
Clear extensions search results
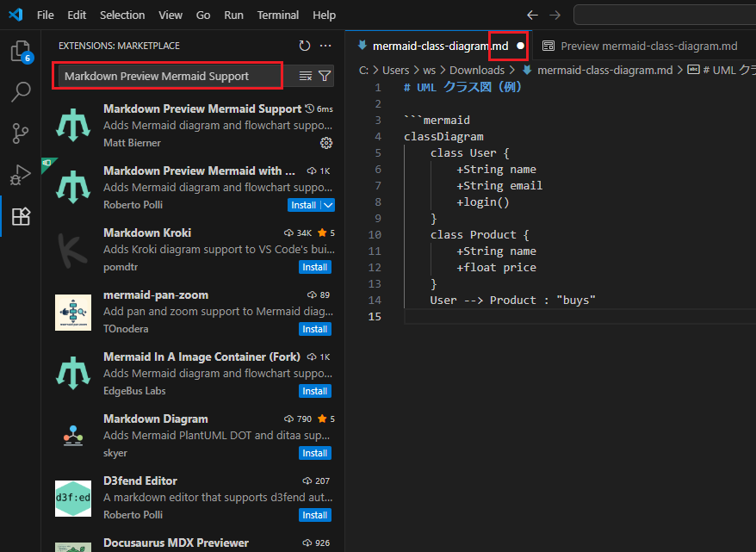pos(306,76)
